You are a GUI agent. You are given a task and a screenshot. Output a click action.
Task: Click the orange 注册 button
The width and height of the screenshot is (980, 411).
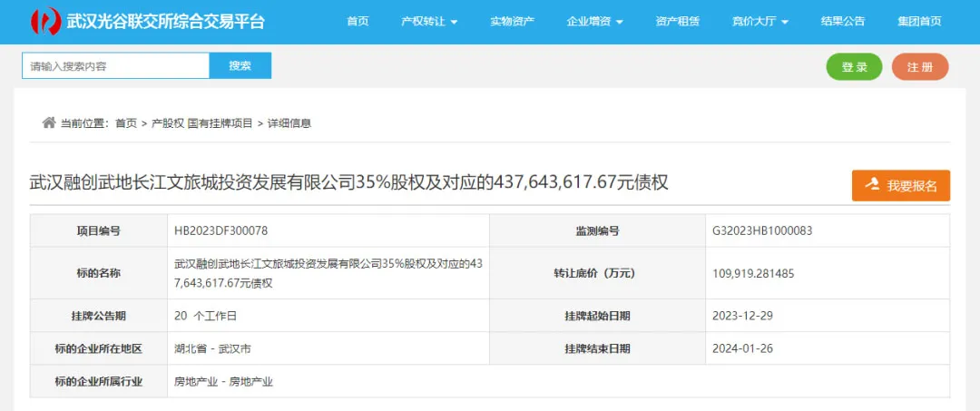click(920, 67)
